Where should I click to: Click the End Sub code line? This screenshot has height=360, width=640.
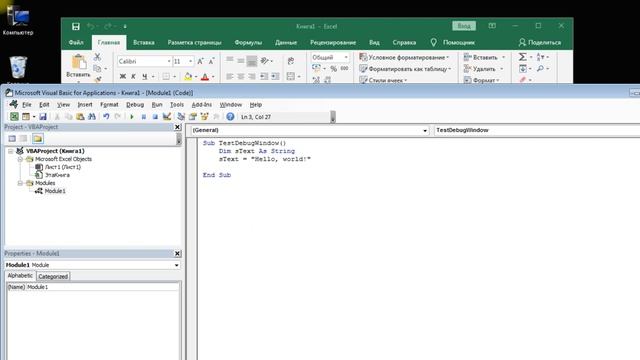coord(217,175)
